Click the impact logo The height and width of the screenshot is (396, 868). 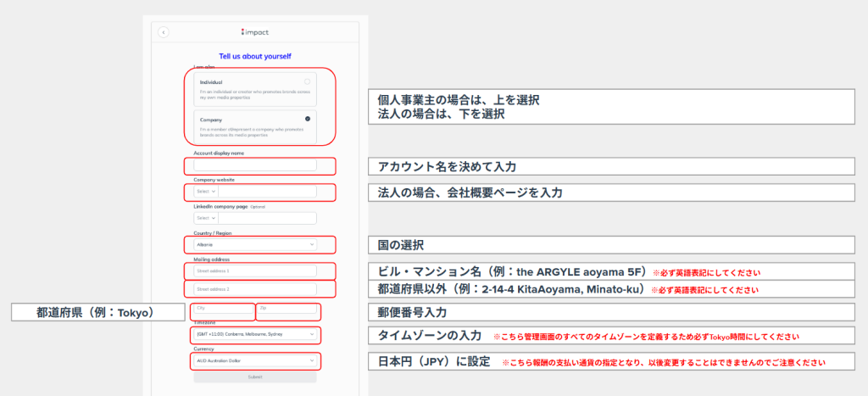pyautogui.click(x=255, y=32)
